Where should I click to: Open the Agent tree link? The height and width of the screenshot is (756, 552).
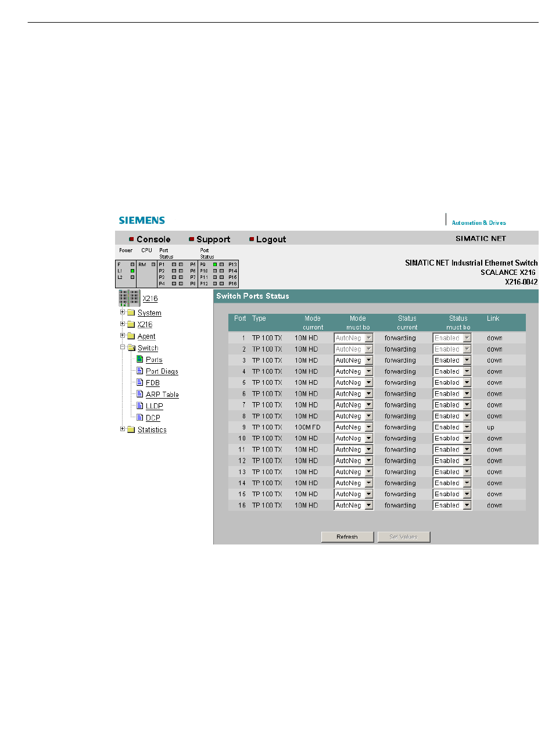click(146, 336)
